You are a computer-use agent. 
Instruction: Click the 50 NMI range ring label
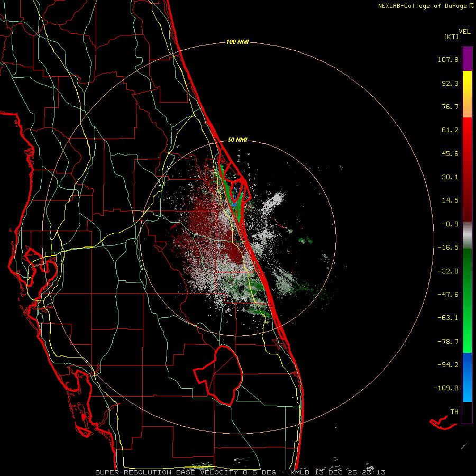pos(237,140)
